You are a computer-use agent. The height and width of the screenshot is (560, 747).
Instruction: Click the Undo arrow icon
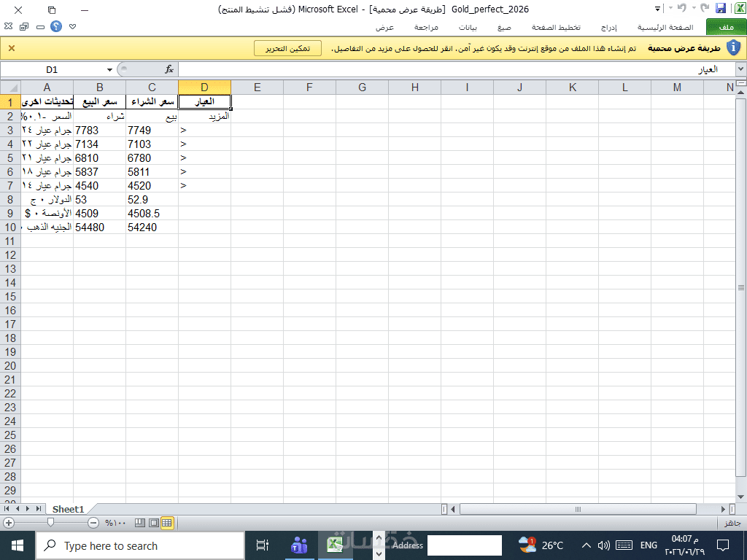(x=682, y=8)
